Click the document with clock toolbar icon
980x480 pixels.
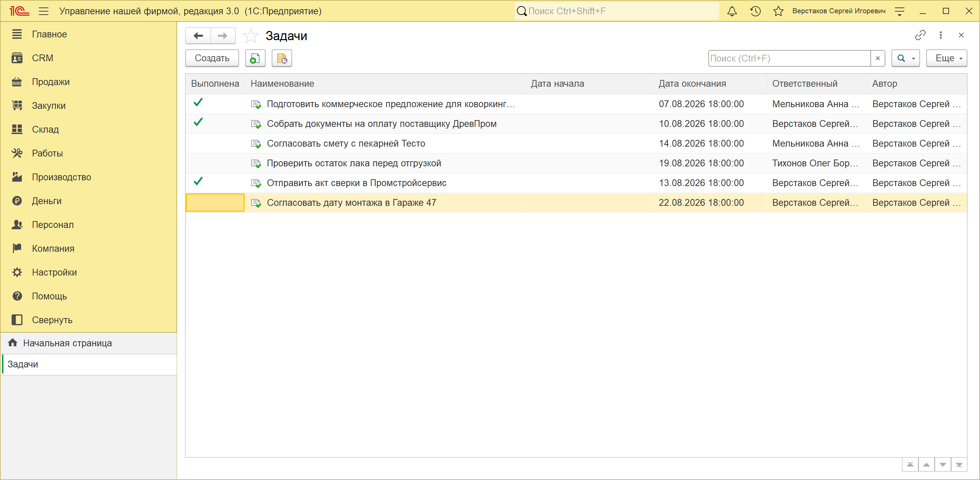pos(282,58)
